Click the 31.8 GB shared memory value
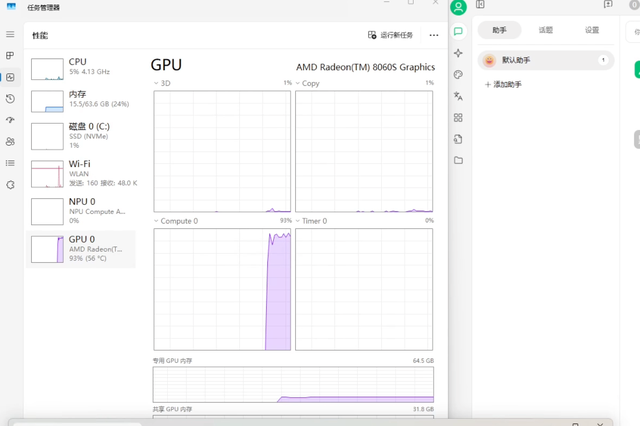 (423, 409)
